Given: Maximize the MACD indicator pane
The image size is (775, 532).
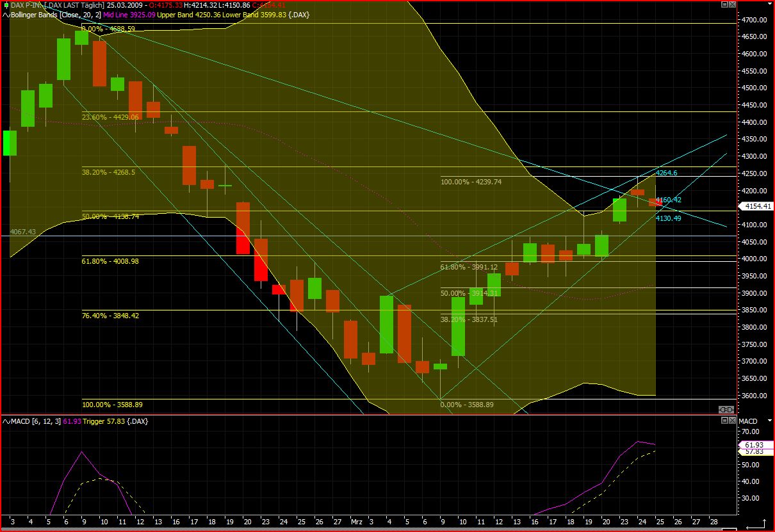Looking at the screenshot, I should (x=724, y=421).
